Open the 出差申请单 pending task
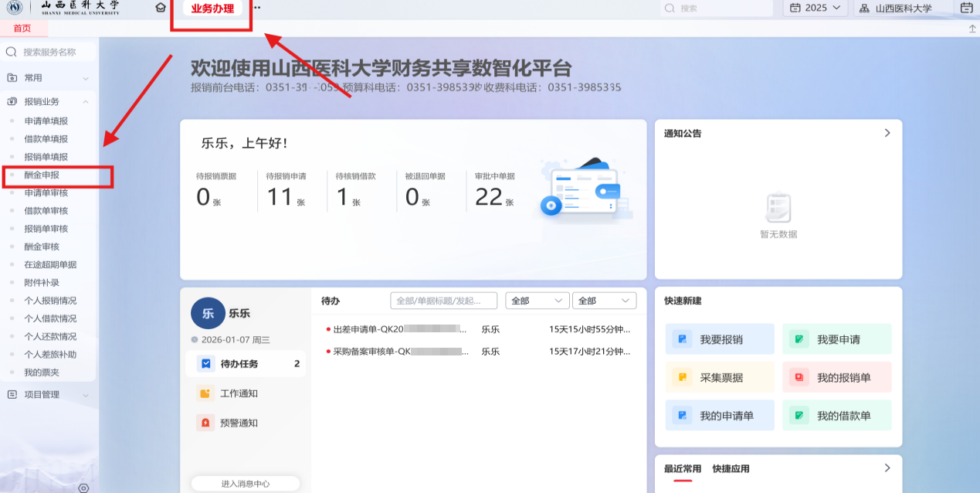 click(x=399, y=329)
